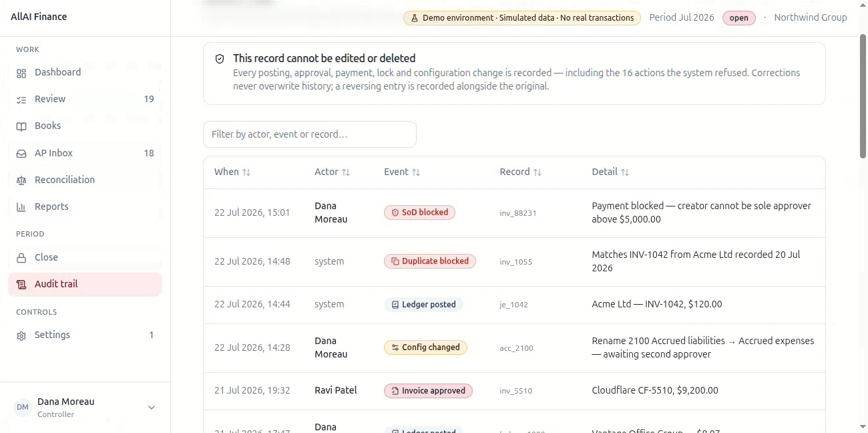The image size is (868, 433).
Task: Click the DM user avatar
Action: (23, 408)
